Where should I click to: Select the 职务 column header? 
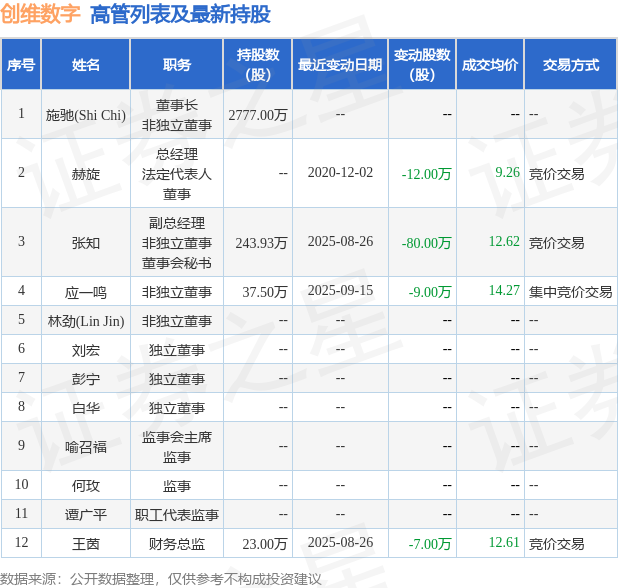(x=177, y=64)
